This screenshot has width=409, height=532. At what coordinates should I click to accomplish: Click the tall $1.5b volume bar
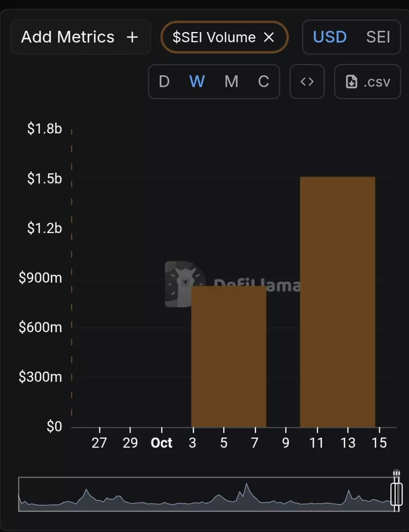coord(338,301)
